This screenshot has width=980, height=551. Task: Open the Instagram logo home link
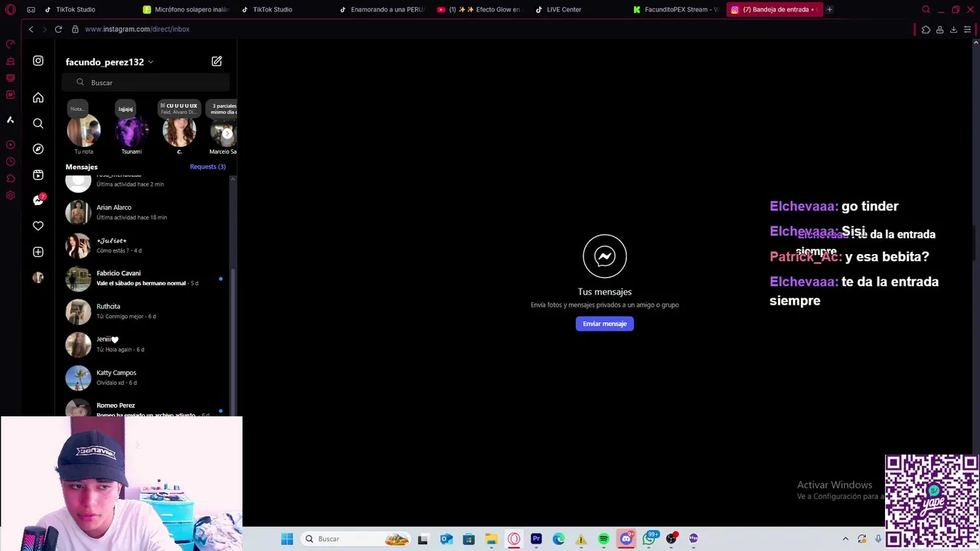(38, 60)
